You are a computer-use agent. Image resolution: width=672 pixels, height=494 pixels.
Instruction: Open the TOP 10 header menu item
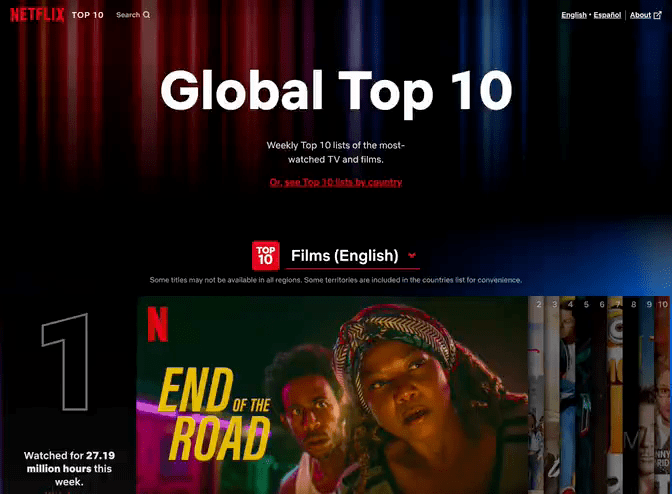88,15
